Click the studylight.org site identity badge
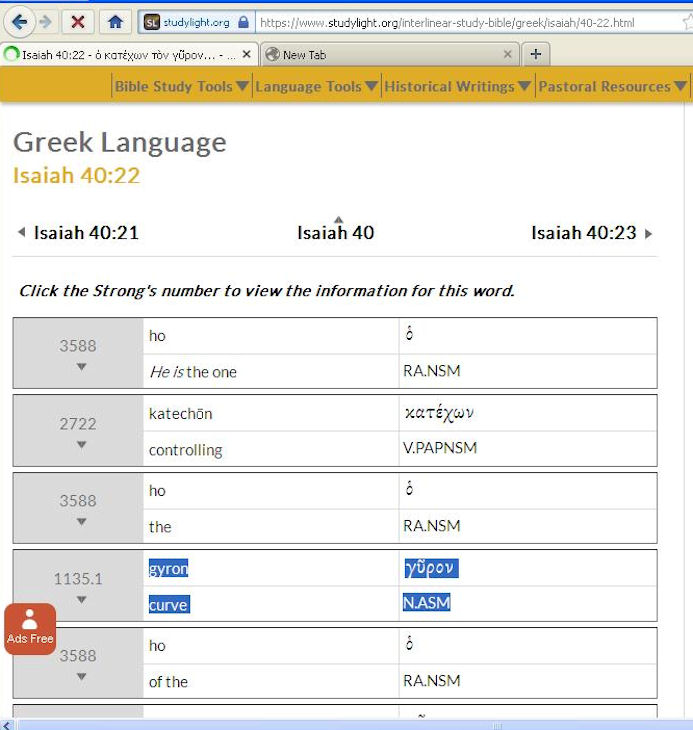The height and width of the screenshot is (730, 693). tap(186, 22)
